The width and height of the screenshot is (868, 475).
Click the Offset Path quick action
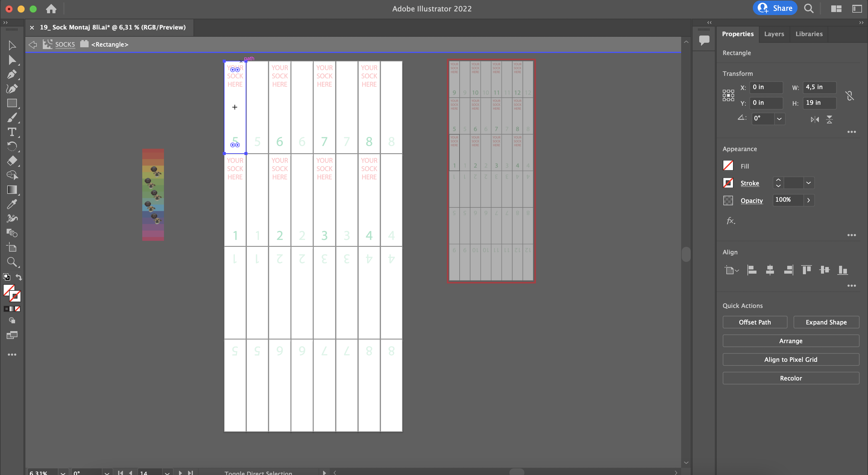pos(755,322)
